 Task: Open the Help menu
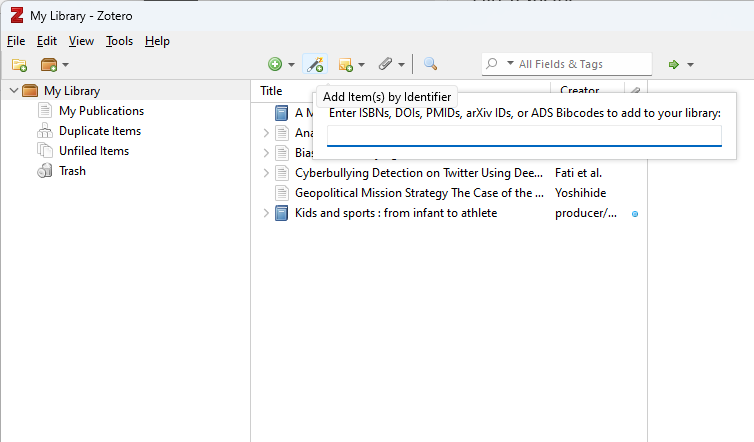pos(157,41)
